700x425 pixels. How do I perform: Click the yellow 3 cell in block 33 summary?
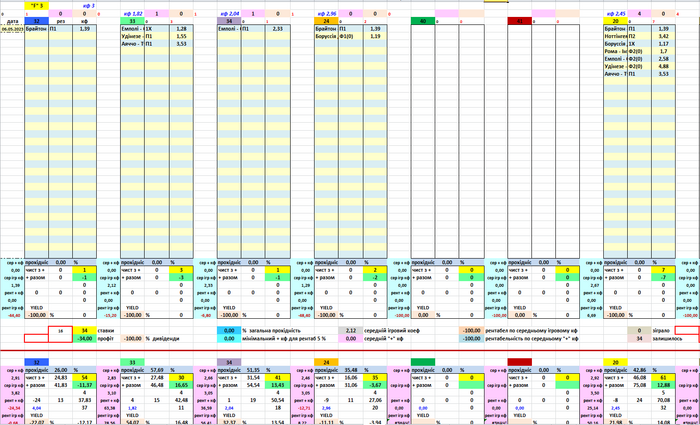pos(181,270)
